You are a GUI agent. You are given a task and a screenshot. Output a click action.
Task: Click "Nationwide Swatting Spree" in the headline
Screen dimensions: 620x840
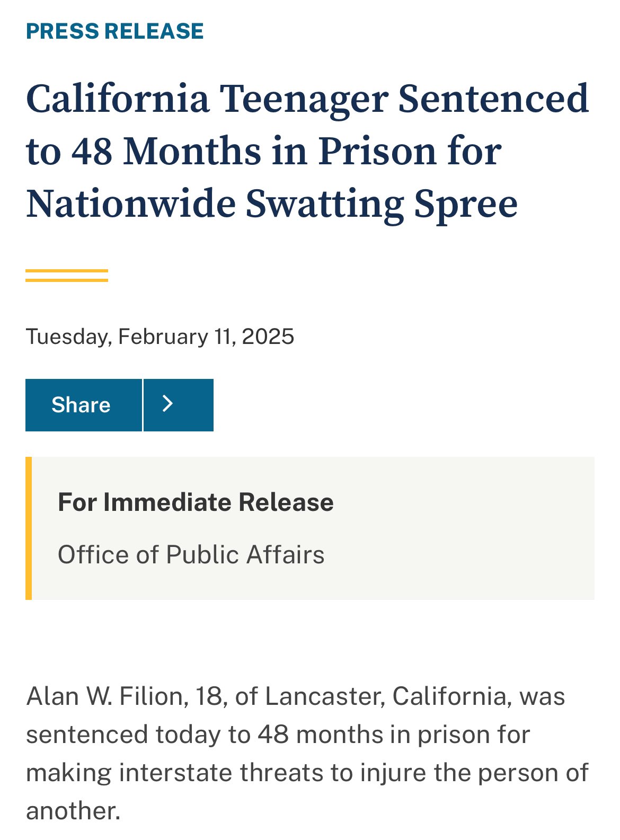[x=272, y=204]
